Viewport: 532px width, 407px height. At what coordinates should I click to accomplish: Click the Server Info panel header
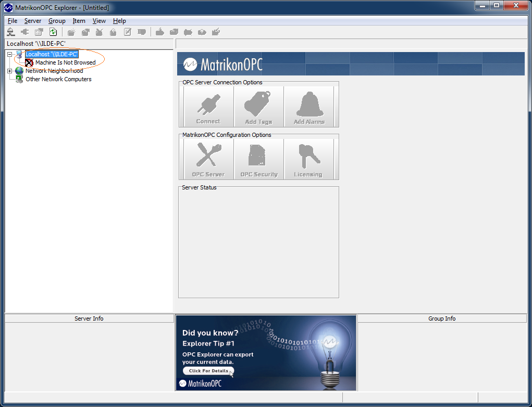pyautogui.click(x=89, y=319)
